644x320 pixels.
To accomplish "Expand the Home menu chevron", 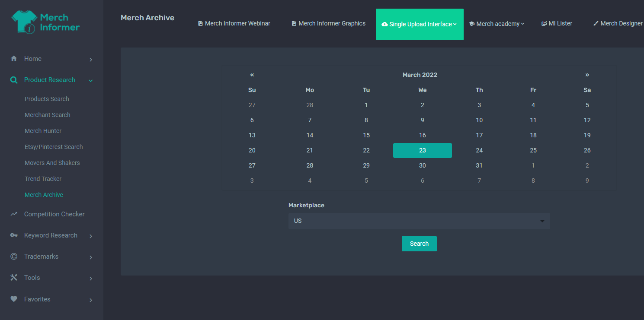I will point(91,60).
